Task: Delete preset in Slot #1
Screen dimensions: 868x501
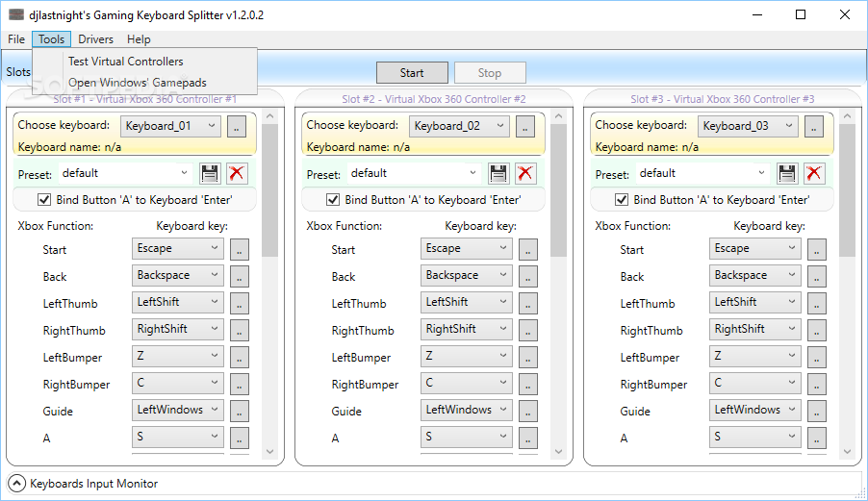Action: 237,173
